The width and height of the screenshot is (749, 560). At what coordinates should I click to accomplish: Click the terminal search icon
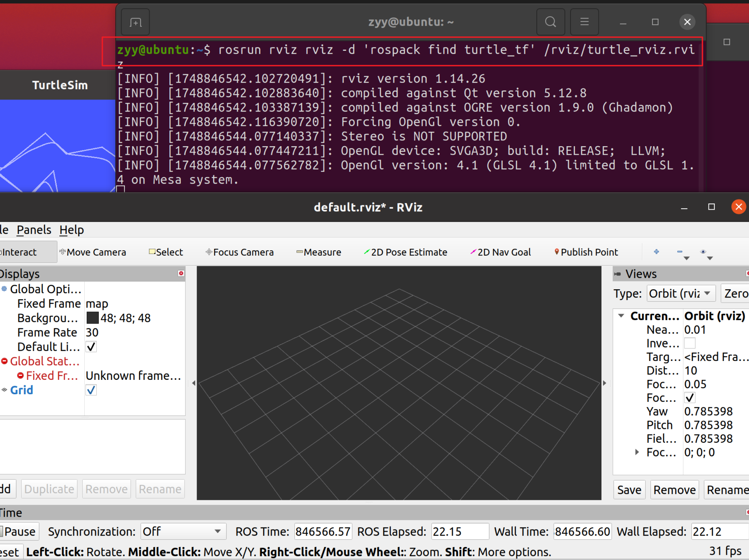550,22
